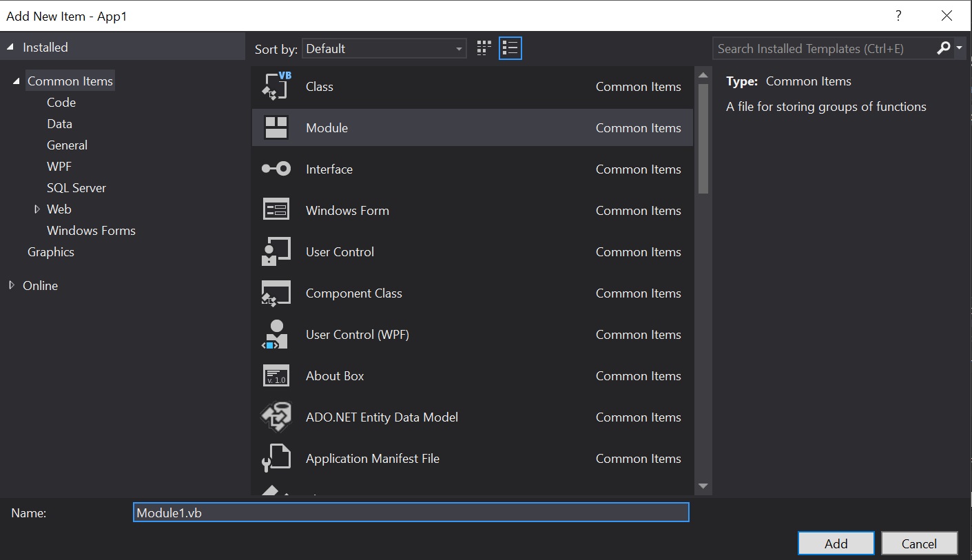Open the Sort by dropdown

pyautogui.click(x=384, y=48)
